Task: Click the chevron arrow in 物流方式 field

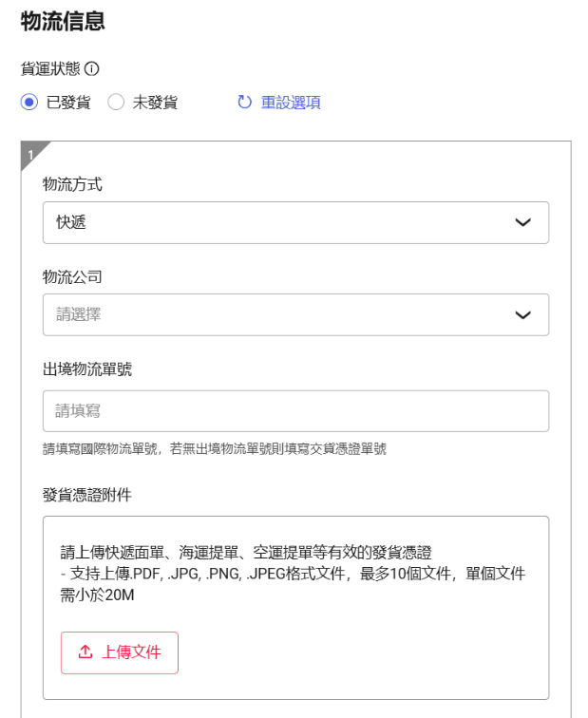Action: point(522,222)
